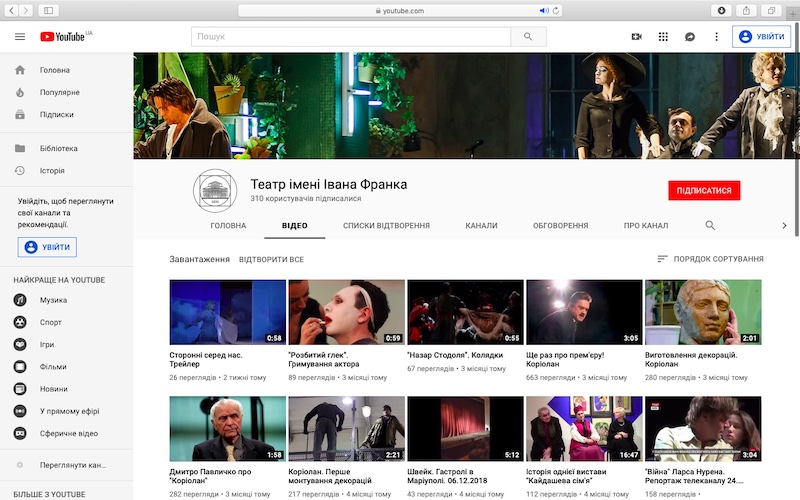Open У прямому ефірі live icon

click(x=20, y=411)
